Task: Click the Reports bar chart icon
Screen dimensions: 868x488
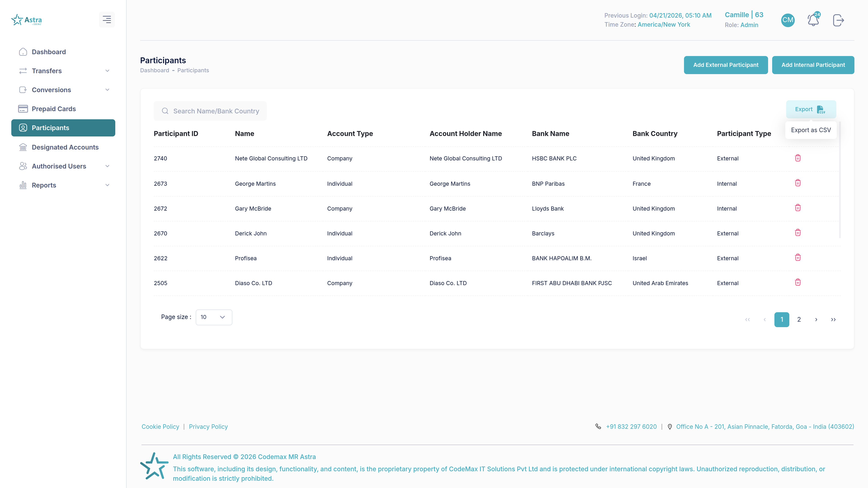Action: click(23, 185)
